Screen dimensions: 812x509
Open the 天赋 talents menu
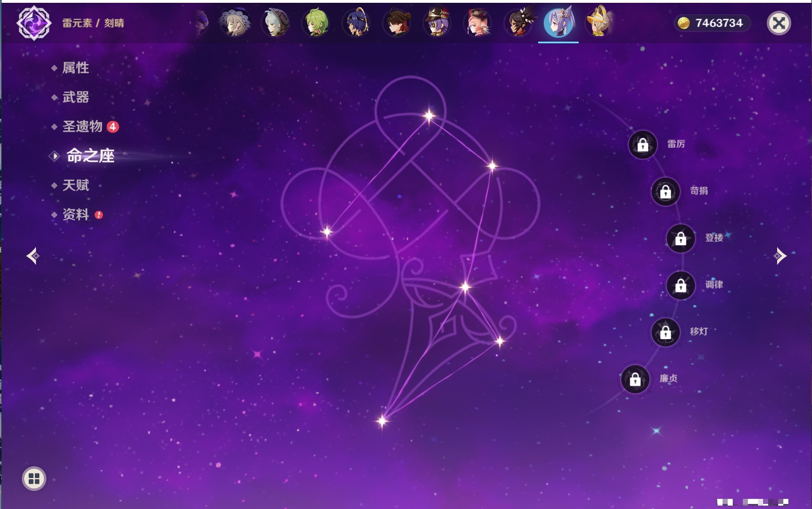[75, 185]
